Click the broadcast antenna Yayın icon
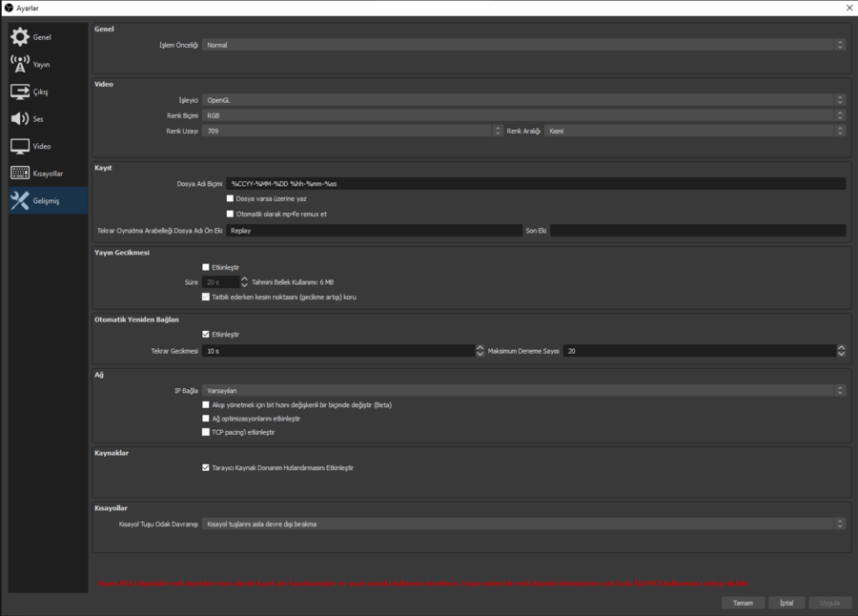Screen dimensions: 858x616 pos(20,64)
